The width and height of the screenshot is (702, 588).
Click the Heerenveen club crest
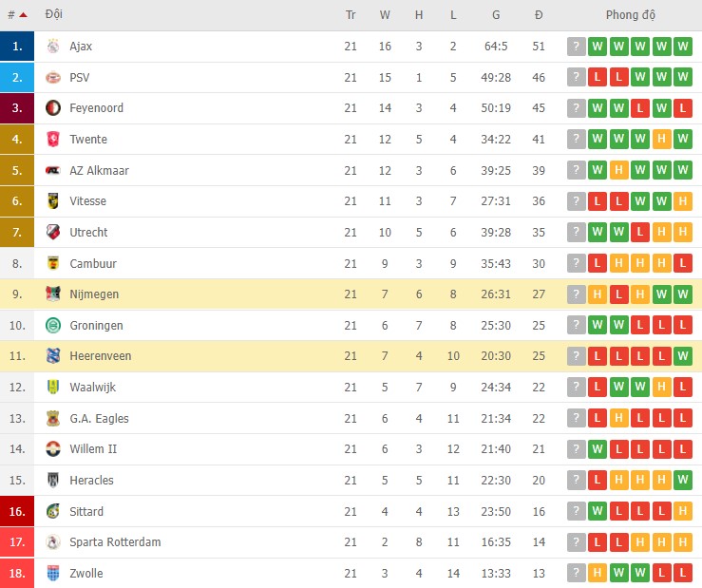point(53,356)
